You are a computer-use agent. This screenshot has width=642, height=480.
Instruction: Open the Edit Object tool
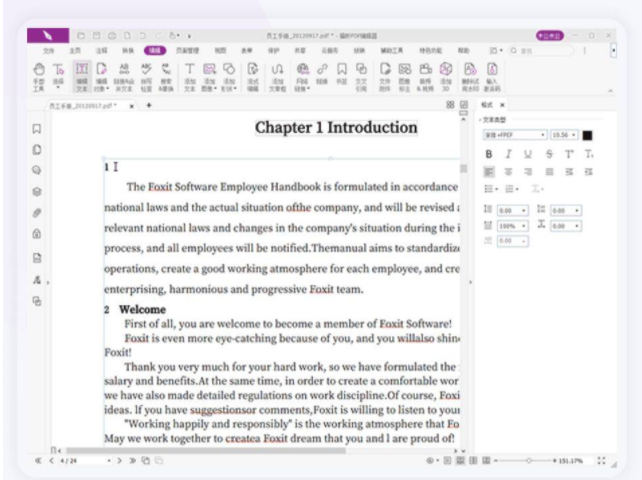(102, 77)
